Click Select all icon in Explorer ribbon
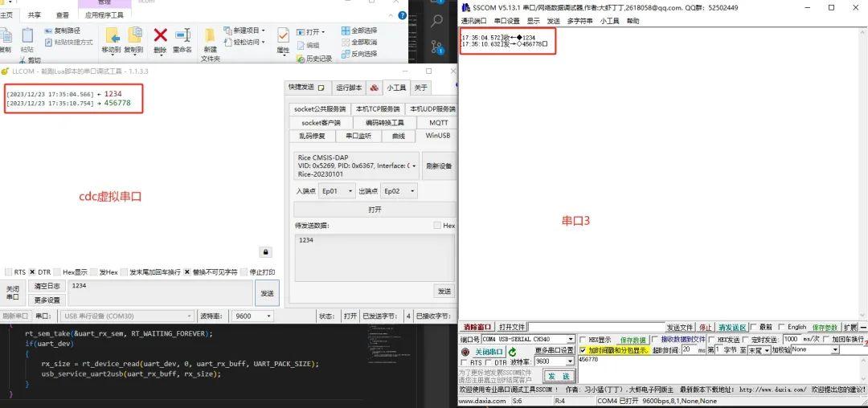868x408 pixels. tap(346, 31)
